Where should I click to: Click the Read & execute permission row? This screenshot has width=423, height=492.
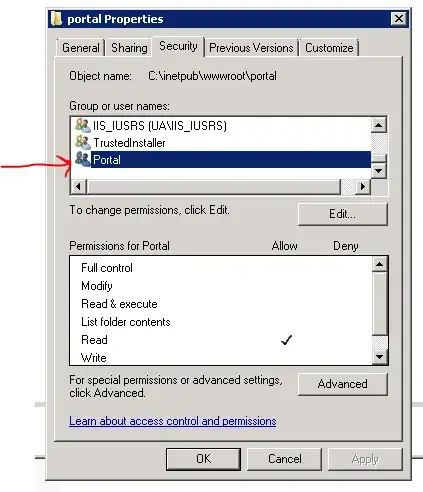221,304
